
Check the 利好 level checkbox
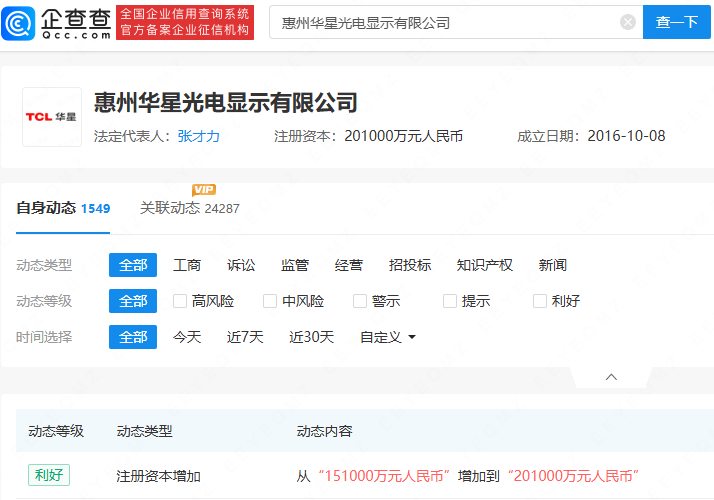540,301
